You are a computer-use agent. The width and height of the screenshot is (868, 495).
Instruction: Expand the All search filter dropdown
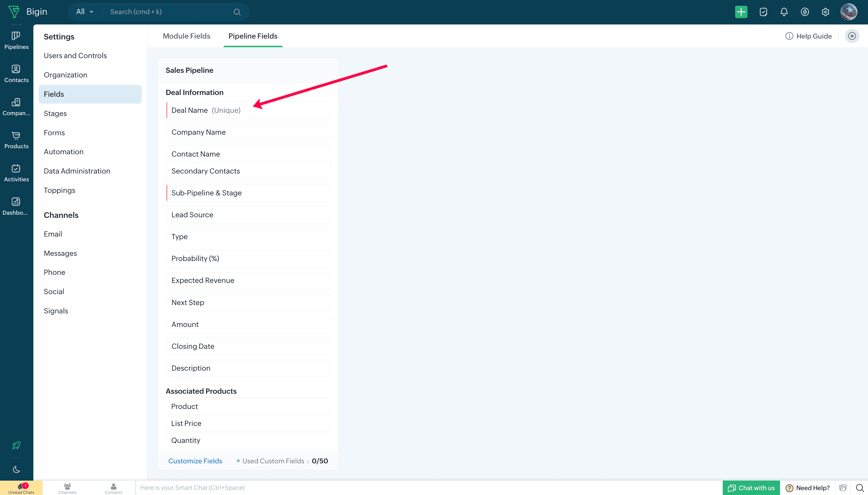click(x=85, y=12)
